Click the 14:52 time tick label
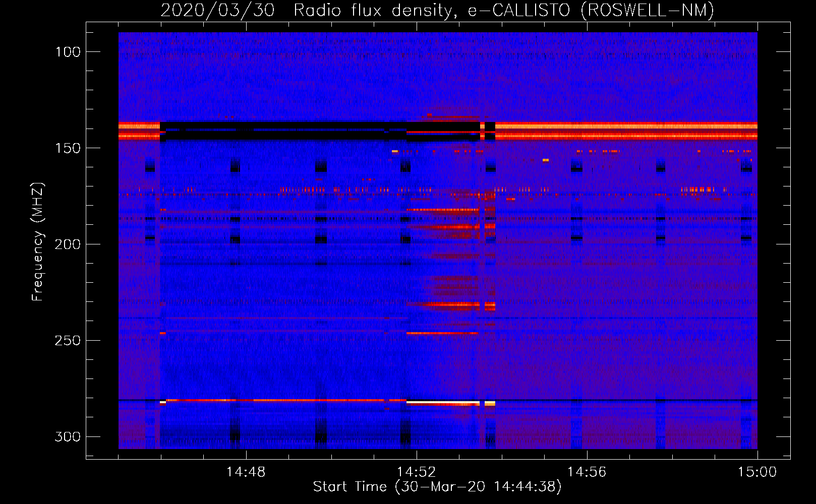 [x=416, y=472]
